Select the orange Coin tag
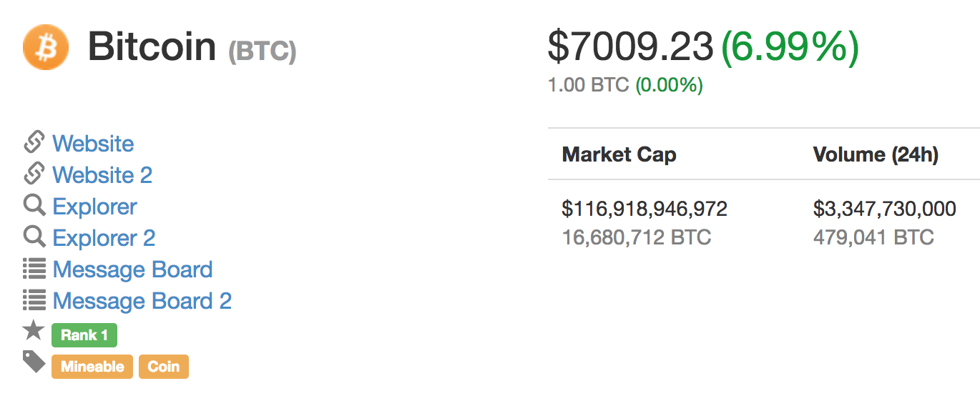The height and width of the screenshot is (406, 980). click(x=164, y=367)
